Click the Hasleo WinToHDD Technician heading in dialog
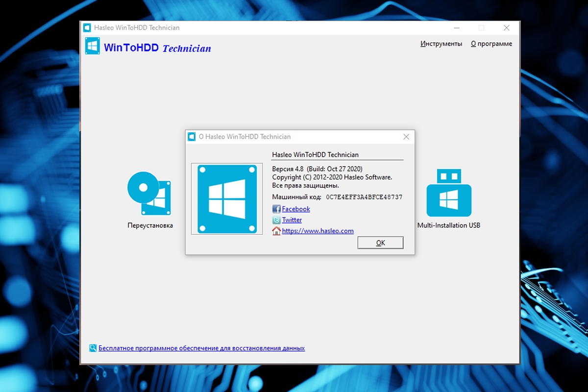The image size is (588, 392). 315,154
